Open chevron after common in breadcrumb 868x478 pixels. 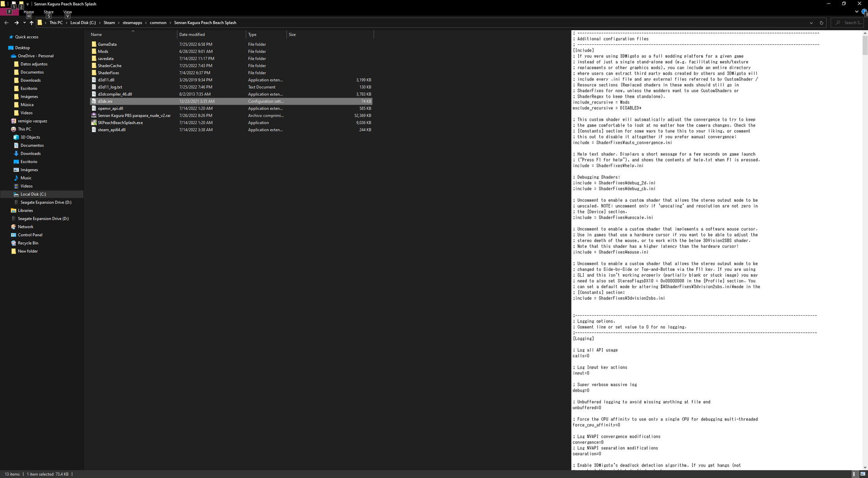click(x=170, y=23)
